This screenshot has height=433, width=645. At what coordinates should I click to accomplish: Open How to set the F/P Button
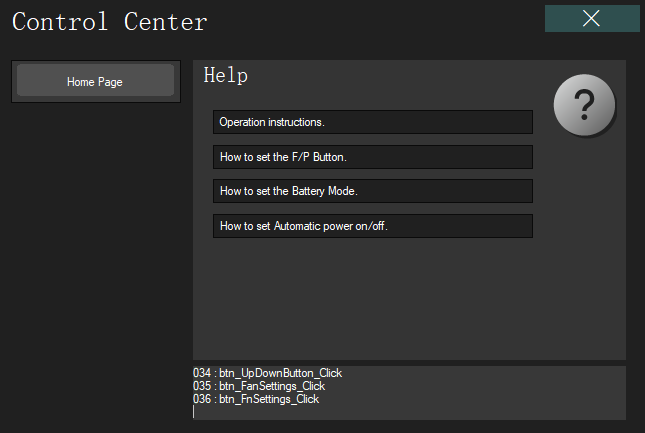(372, 157)
